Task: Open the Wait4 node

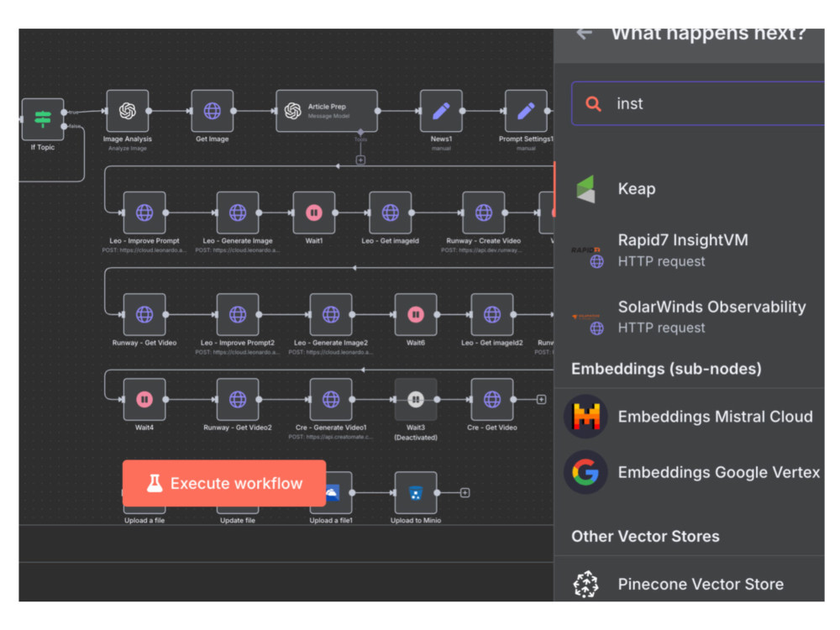Action: click(144, 399)
